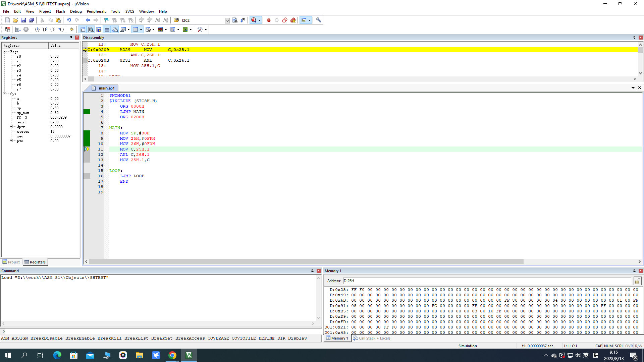Image resolution: width=644 pixels, height=362 pixels.
Task: Open the Call Stack + Locals tab
Action: [372, 338]
